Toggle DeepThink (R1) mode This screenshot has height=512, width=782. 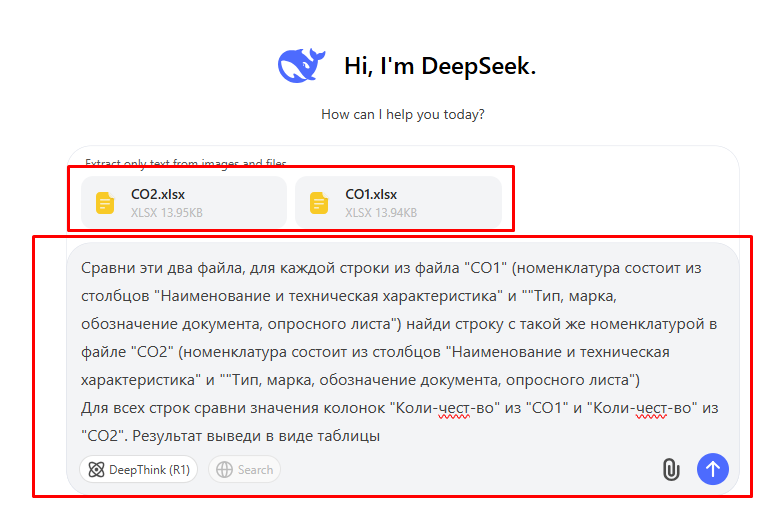tap(139, 469)
